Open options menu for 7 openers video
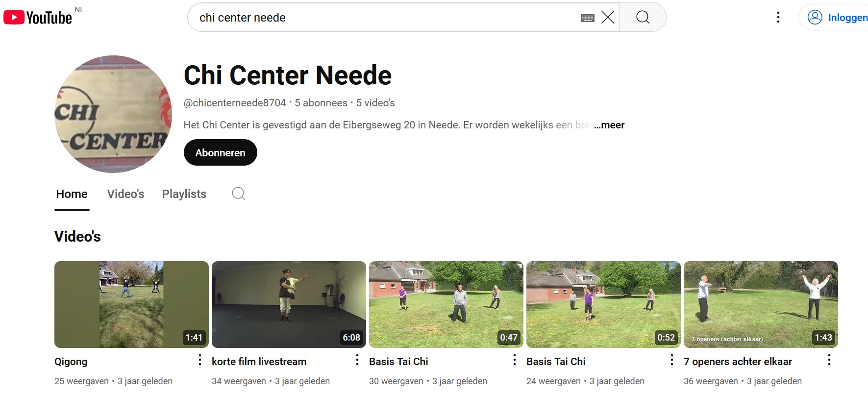The width and height of the screenshot is (868, 419). 829,360
